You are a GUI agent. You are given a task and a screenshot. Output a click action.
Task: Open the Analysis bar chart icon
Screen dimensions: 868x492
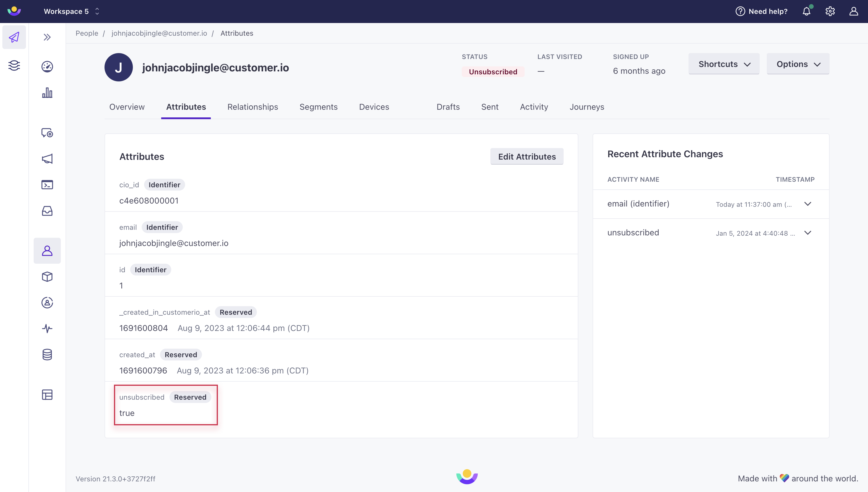[x=47, y=93]
